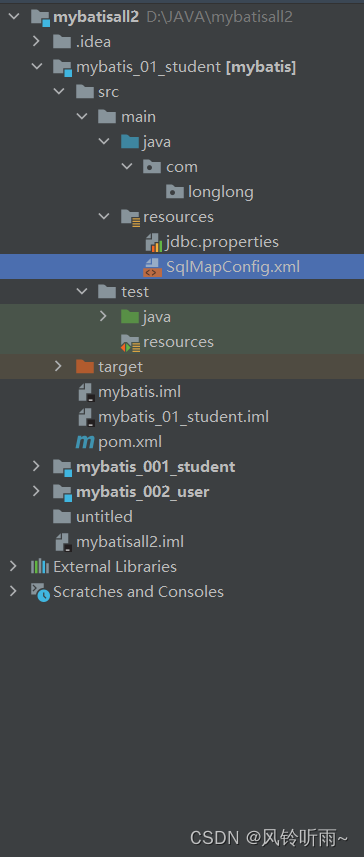364x857 pixels.
Task: Click the jdbc.properties file icon
Action: (x=154, y=242)
